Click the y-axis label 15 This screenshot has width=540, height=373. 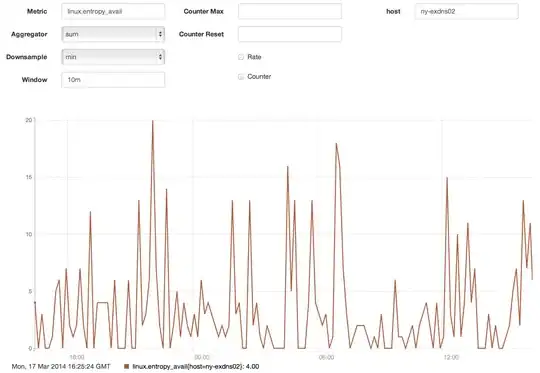pos(28,177)
